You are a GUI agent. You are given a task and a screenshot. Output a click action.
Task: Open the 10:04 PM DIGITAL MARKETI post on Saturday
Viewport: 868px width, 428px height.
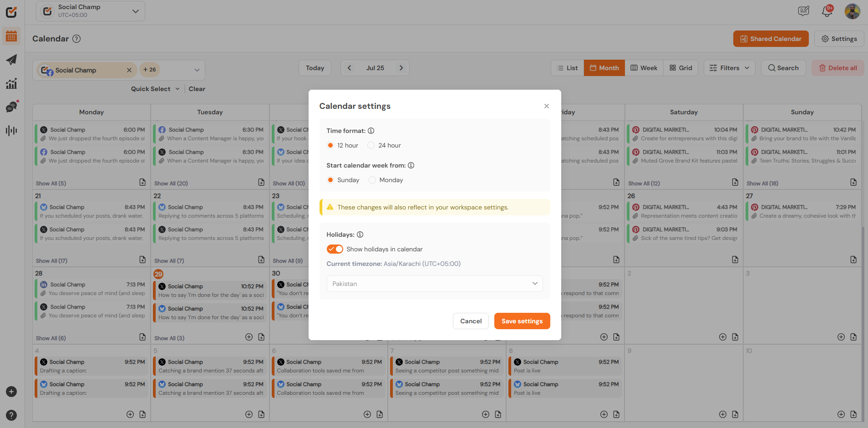(x=684, y=134)
